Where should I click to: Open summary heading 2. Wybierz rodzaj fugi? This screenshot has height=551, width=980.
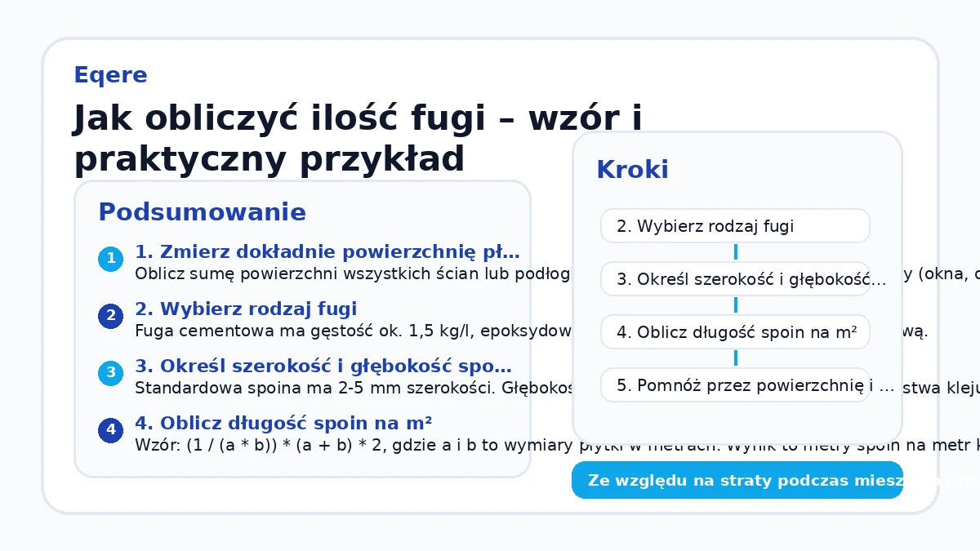point(246,309)
